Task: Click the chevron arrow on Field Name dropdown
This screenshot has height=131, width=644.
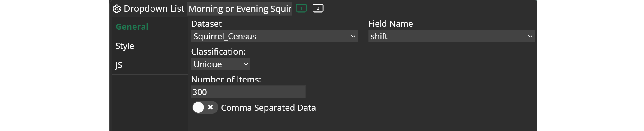Action: [x=530, y=36]
